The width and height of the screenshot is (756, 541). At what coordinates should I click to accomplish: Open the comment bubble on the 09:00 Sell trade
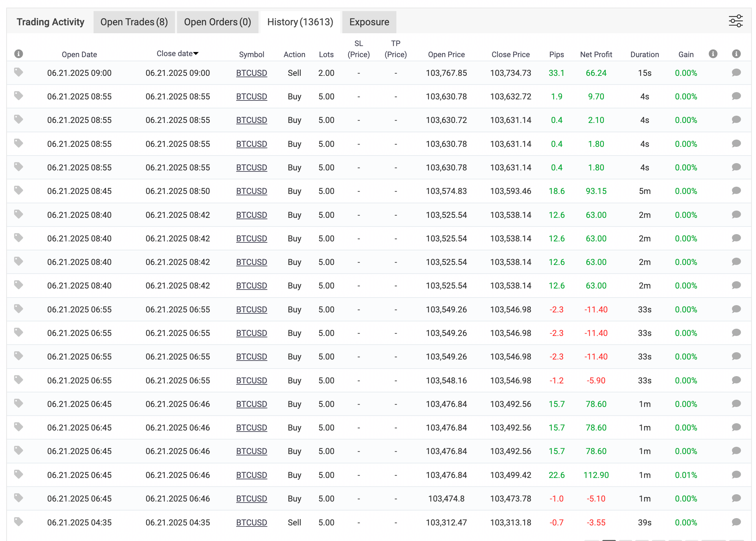[x=736, y=73]
